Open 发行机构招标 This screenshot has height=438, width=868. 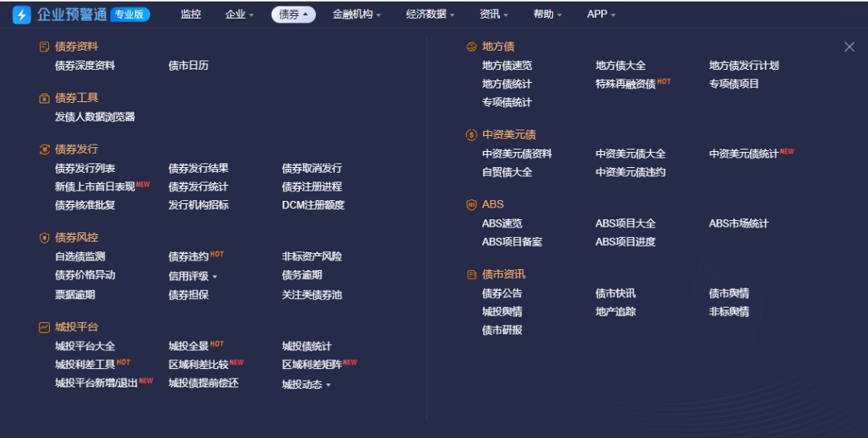[x=199, y=205]
